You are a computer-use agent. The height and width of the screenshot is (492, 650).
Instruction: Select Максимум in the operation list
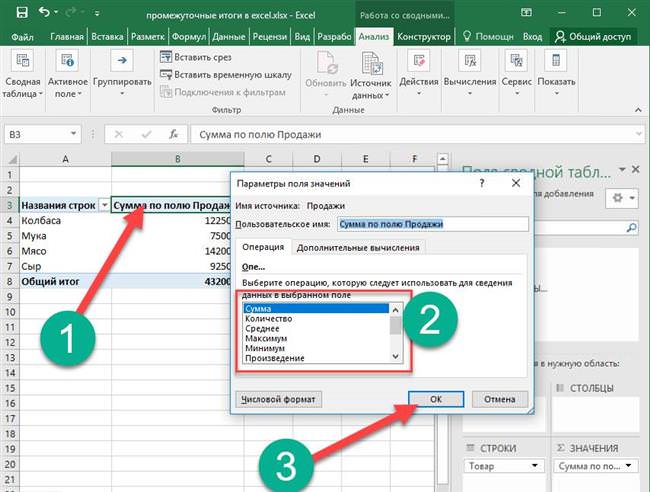[316, 339]
